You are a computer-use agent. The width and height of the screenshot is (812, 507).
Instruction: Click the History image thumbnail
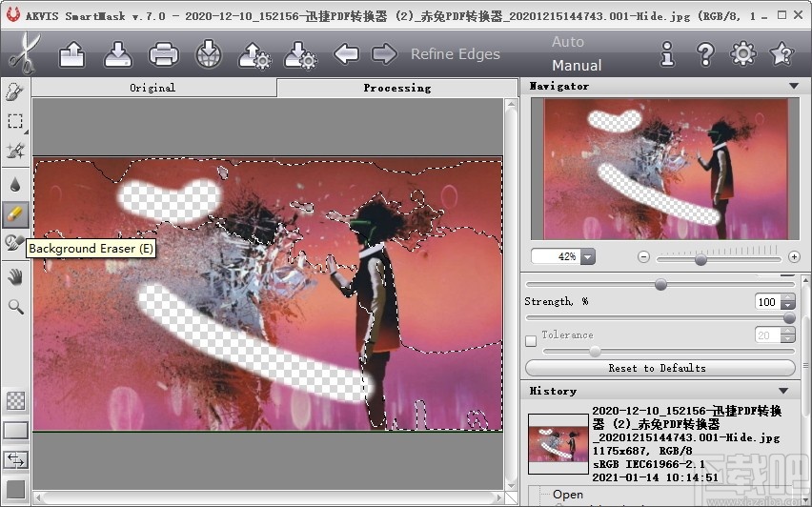(x=558, y=444)
